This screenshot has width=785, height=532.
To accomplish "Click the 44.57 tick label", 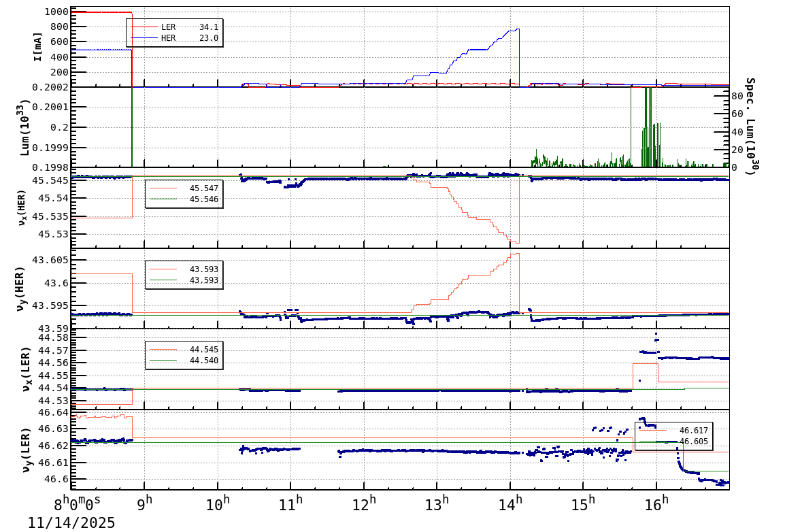I will click(54, 351).
